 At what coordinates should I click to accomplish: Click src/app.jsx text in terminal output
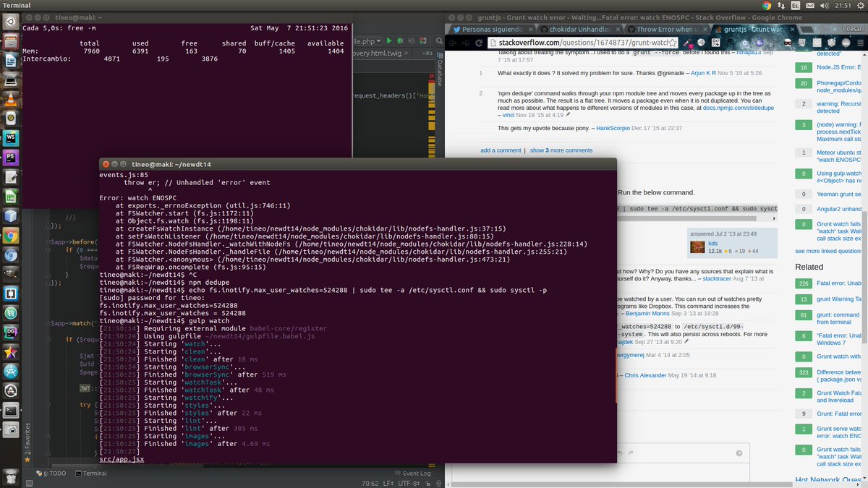coord(122,459)
